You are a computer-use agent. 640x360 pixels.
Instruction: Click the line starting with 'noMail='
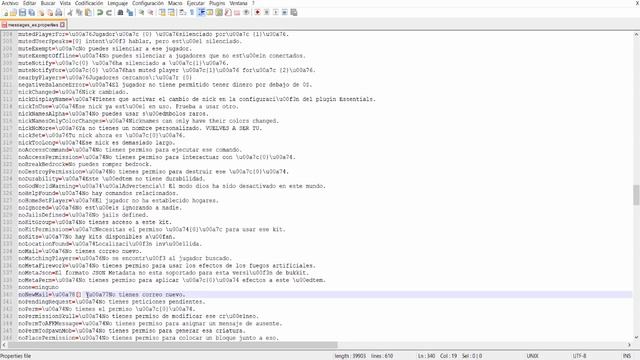coord(80,251)
